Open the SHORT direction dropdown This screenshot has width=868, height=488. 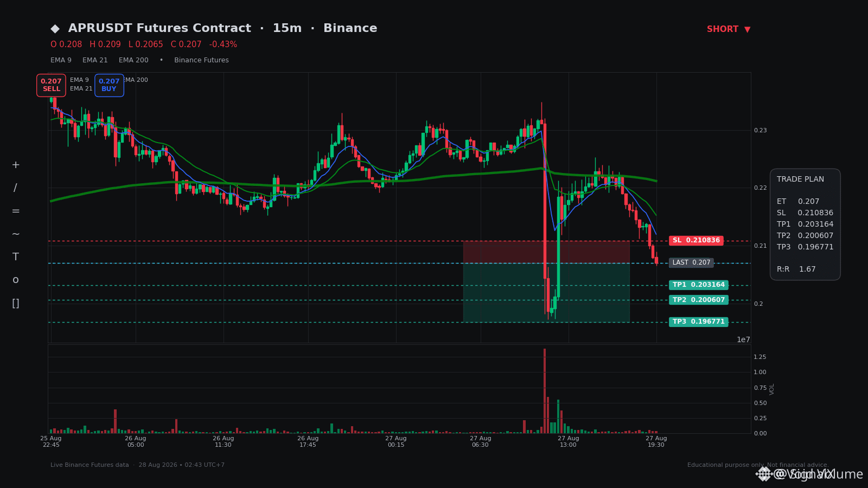pos(729,29)
